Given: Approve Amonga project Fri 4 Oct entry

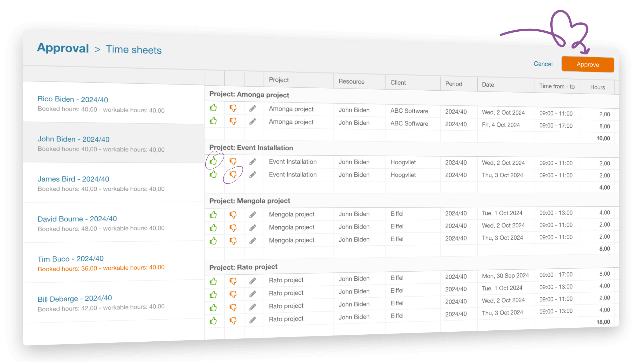Looking at the screenshot, I should tap(213, 121).
